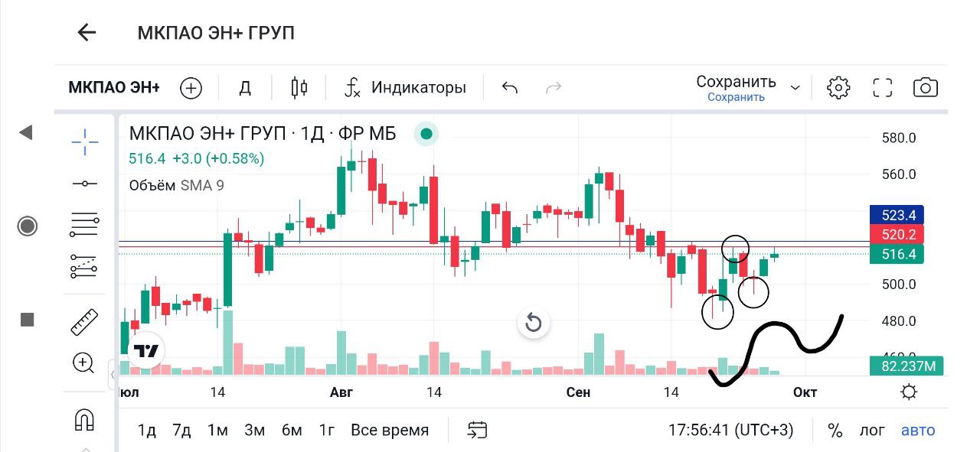Open the candlestick chart type selector
This screenshot has width=980, height=452.
(299, 88)
